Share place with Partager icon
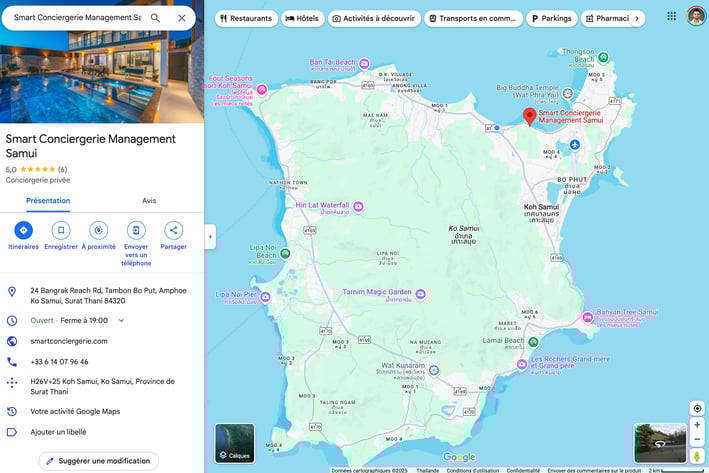Image resolution: width=709 pixels, height=473 pixels. (174, 230)
